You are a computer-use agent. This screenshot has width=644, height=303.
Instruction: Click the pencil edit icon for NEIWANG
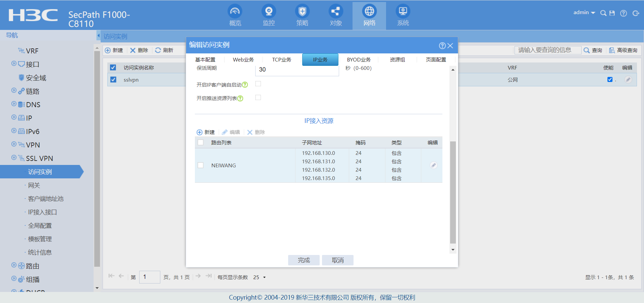click(433, 165)
